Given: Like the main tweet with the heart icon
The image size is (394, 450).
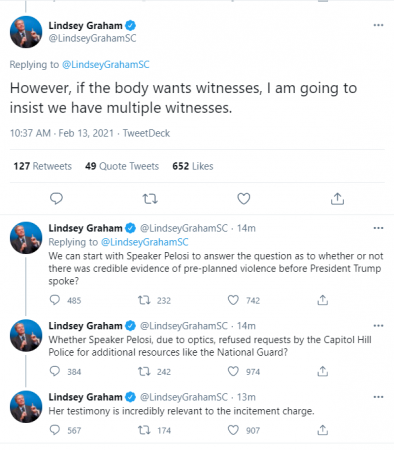Looking at the screenshot, I should click(244, 199).
